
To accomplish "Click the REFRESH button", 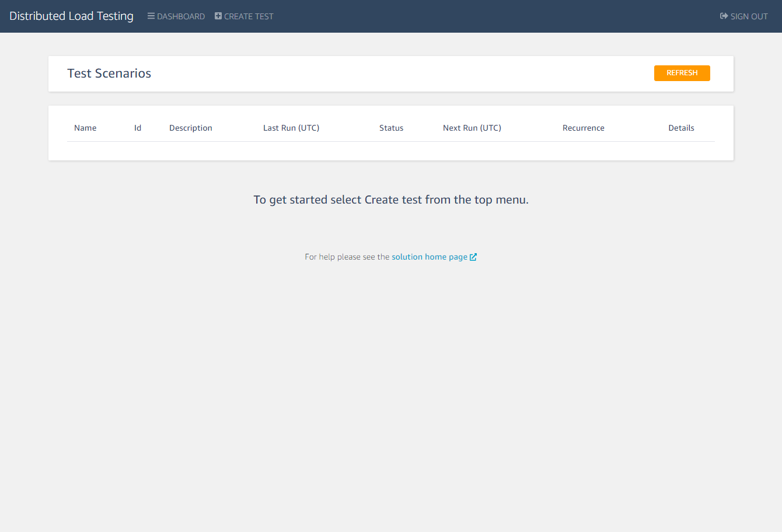I will [x=682, y=73].
